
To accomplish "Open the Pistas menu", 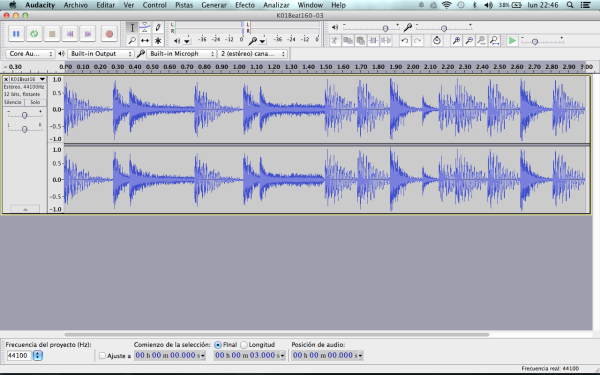I will pos(184,5).
